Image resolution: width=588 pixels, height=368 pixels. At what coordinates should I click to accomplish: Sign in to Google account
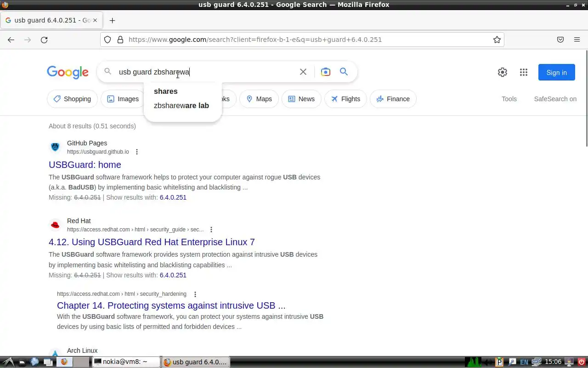pos(556,72)
